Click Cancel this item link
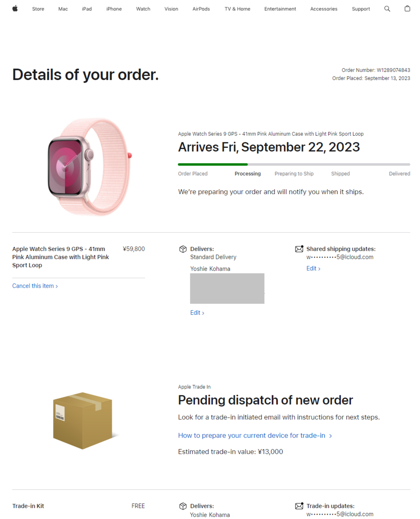This screenshot has width=420, height=519. [x=35, y=285]
